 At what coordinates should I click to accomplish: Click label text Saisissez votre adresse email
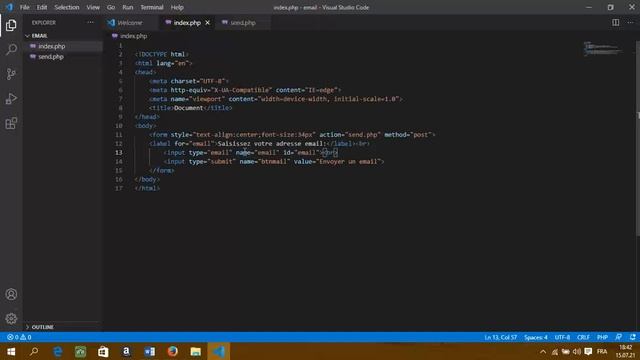coord(271,144)
